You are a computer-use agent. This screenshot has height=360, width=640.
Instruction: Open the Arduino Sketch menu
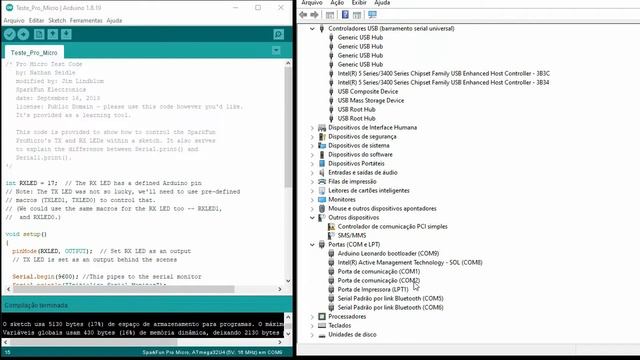click(x=57, y=20)
